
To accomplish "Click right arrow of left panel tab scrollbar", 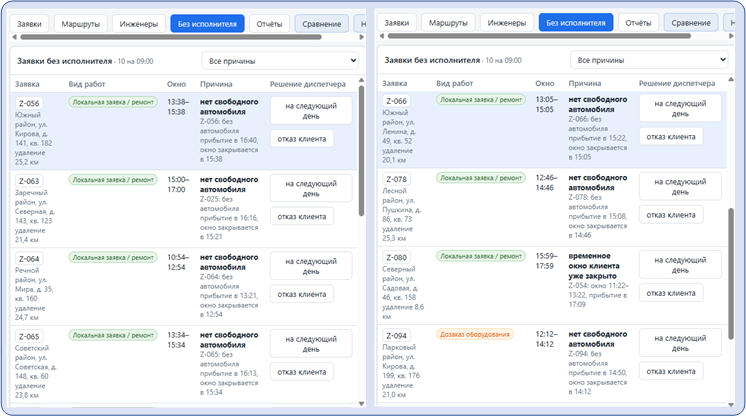I will [362, 37].
